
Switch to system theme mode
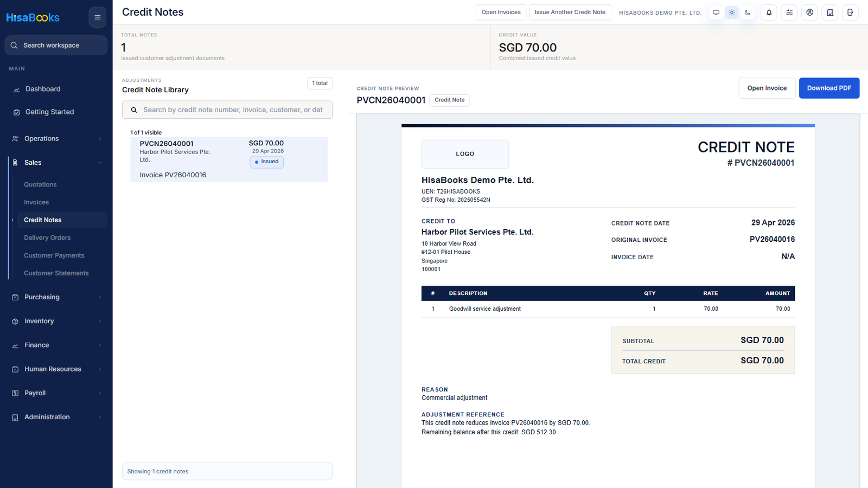click(716, 12)
